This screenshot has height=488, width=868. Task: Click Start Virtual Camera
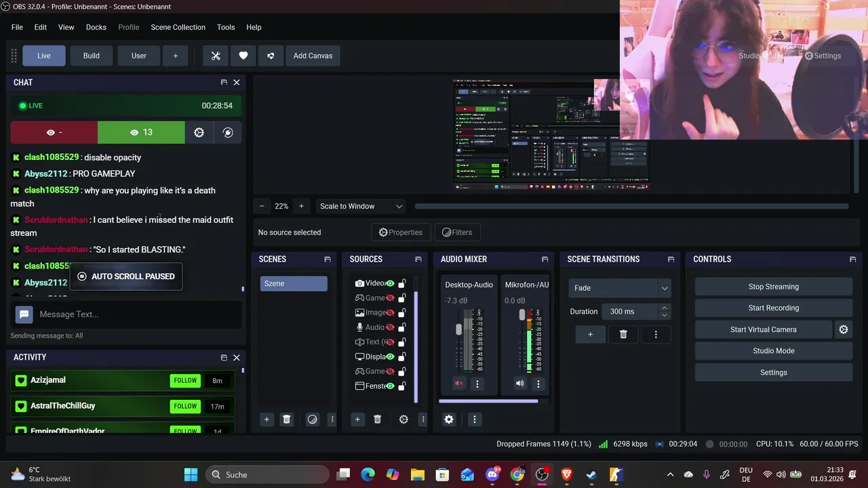point(764,329)
